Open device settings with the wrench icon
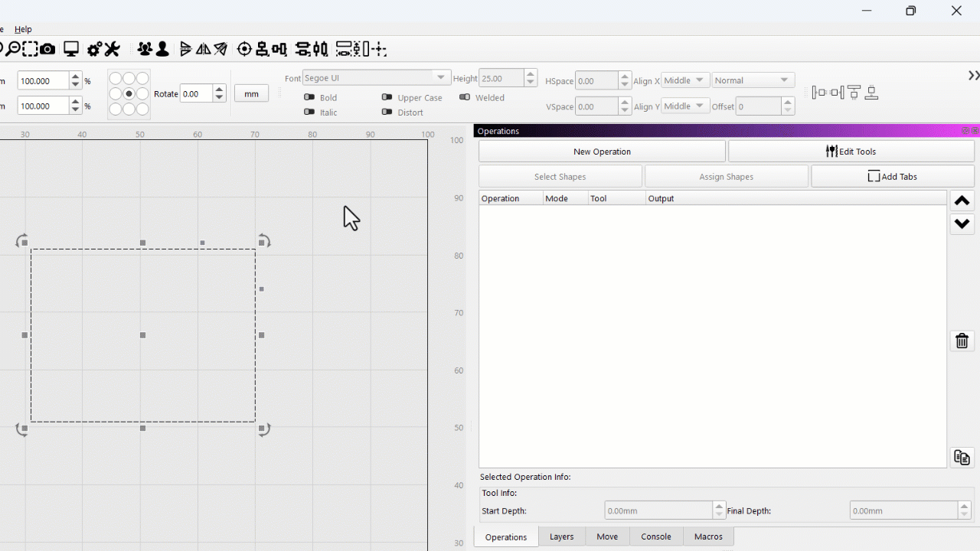The image size is (980, 551). point(112,50)
